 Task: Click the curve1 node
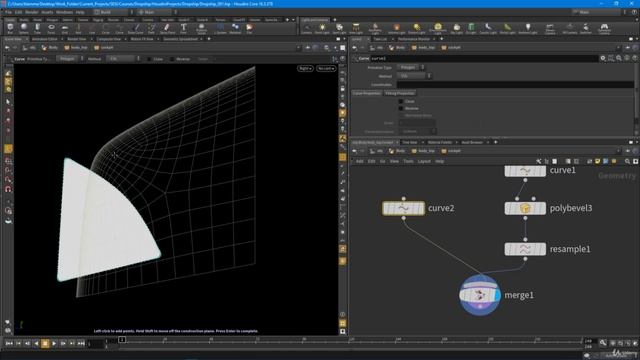pos(525,171)
